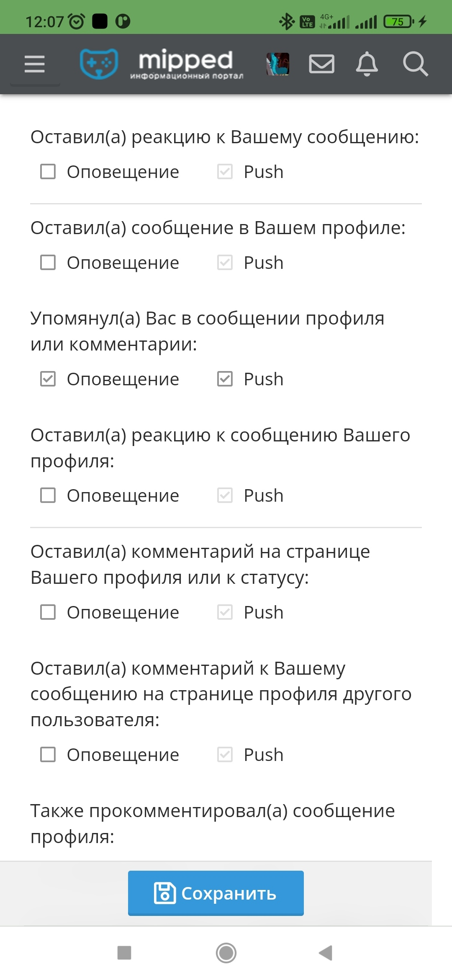This screenshot has height=980, width=452.
Task: Click the mipped information portal title
Action: 186,64
